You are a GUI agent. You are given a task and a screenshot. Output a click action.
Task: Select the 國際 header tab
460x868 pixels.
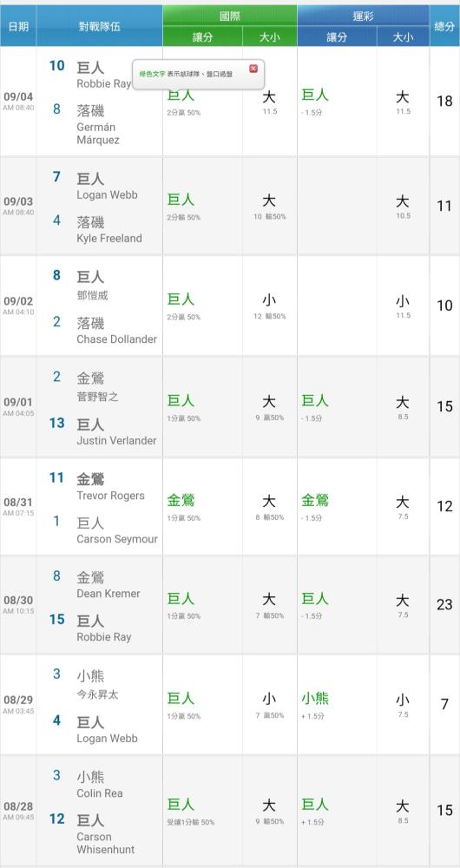230,16
